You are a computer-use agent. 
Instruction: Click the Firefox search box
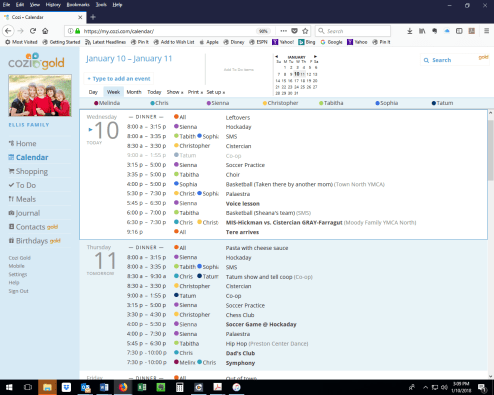(353, 31)
